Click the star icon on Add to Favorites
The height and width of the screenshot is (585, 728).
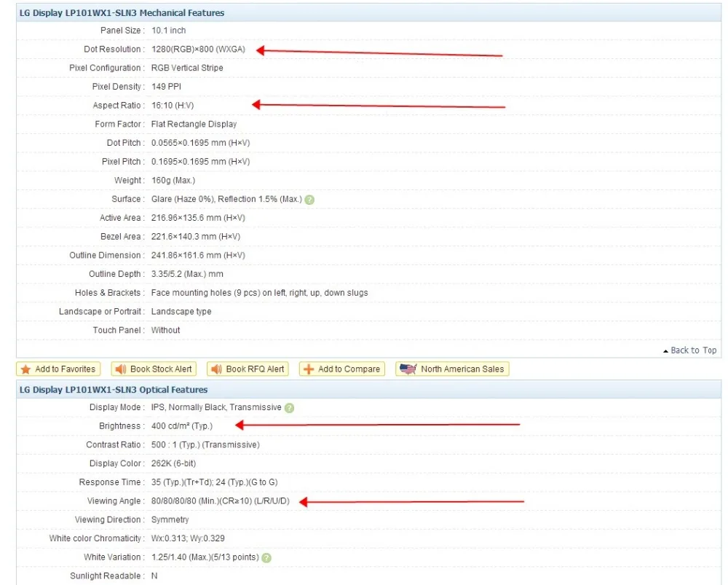26,369
